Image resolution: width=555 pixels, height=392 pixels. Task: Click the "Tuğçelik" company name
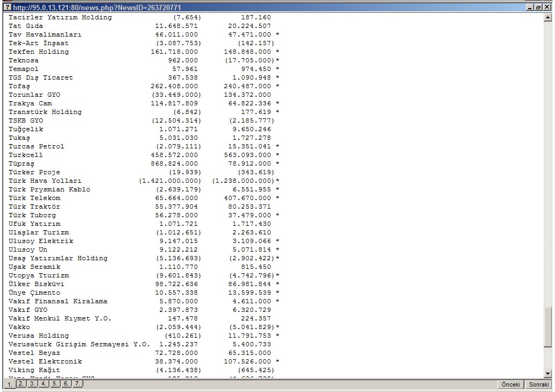pyautogui.click(x=26, y=129)
